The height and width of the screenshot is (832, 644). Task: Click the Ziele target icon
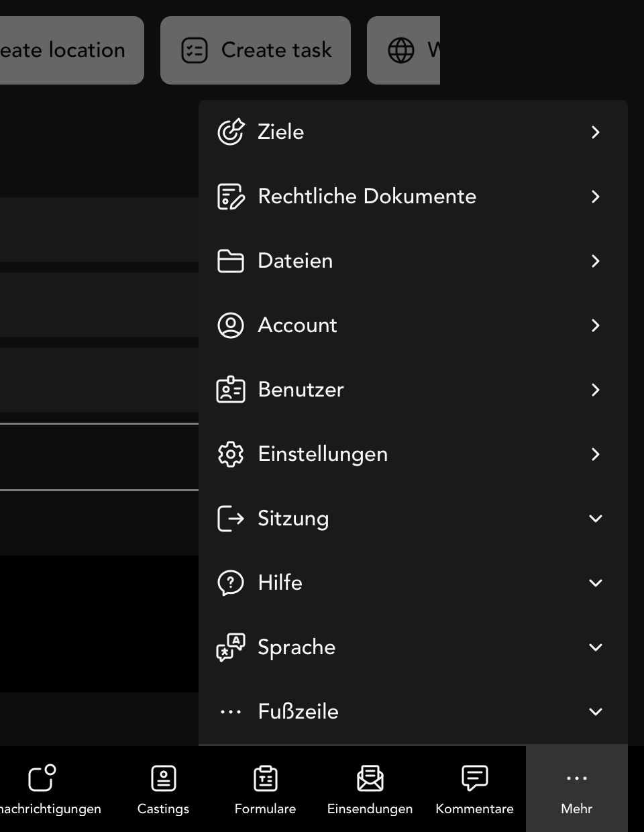pyautogui.click(x=231, y=132)
